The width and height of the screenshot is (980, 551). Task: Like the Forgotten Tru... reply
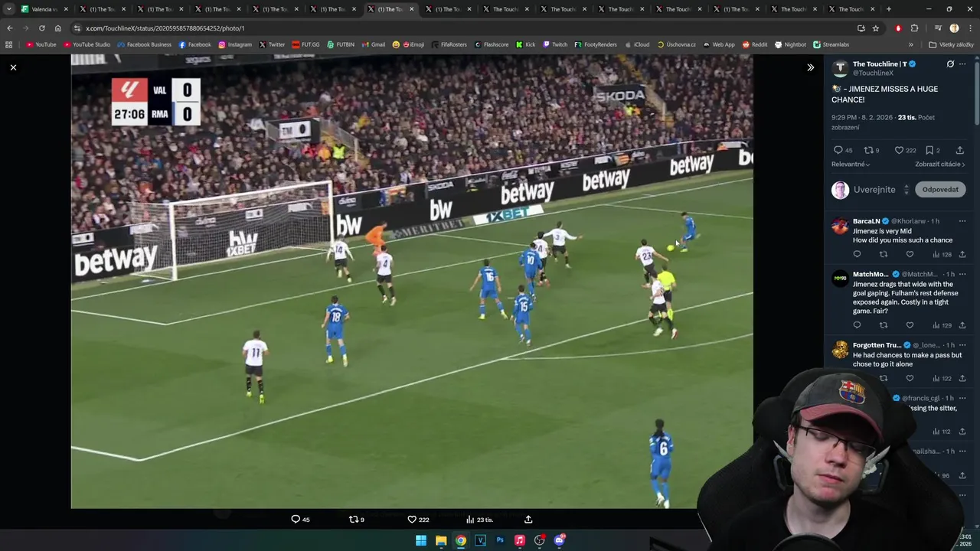tap(910, 378)
